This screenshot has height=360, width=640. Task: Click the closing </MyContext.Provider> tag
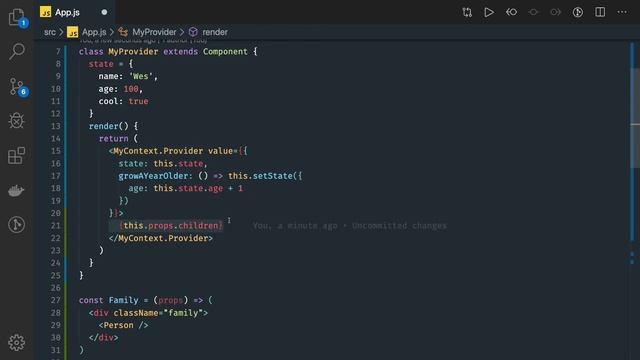(x=161, y=238)
